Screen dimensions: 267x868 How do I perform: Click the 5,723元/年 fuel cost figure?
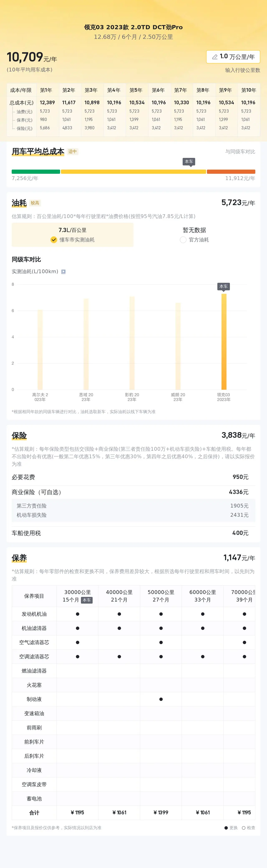tap(238, 203)
